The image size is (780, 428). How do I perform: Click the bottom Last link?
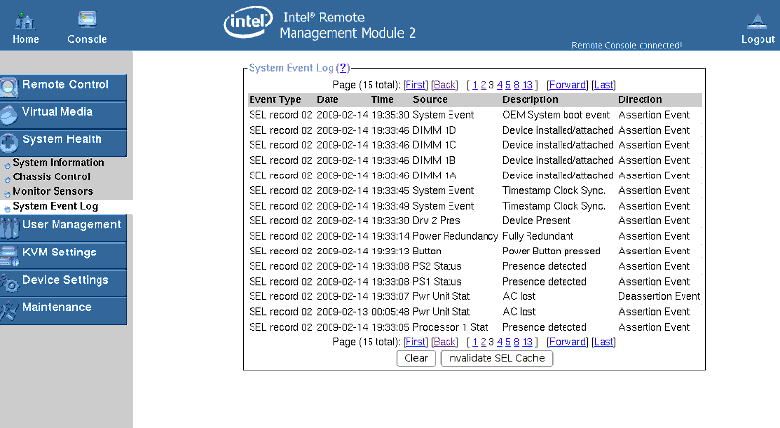[603, 342]
